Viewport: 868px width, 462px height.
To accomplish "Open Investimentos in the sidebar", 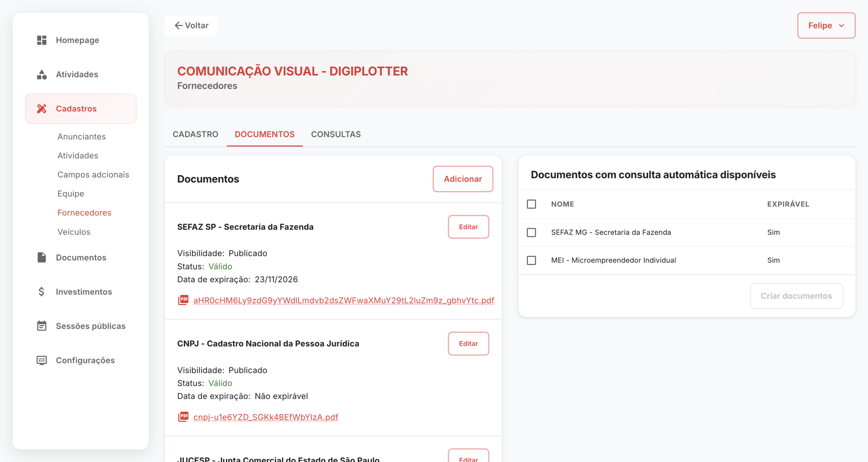I will click(81, 292).
